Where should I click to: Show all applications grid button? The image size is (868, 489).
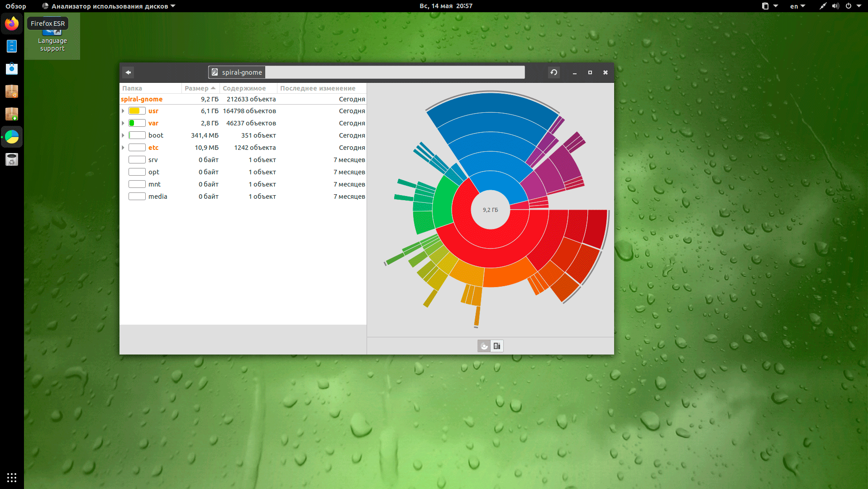point(12,477)
